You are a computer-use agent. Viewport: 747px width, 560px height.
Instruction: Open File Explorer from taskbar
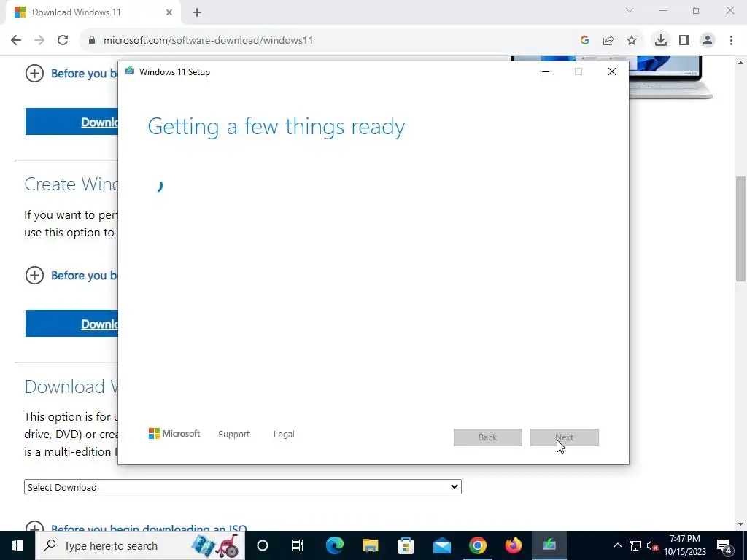click(370, 545)
